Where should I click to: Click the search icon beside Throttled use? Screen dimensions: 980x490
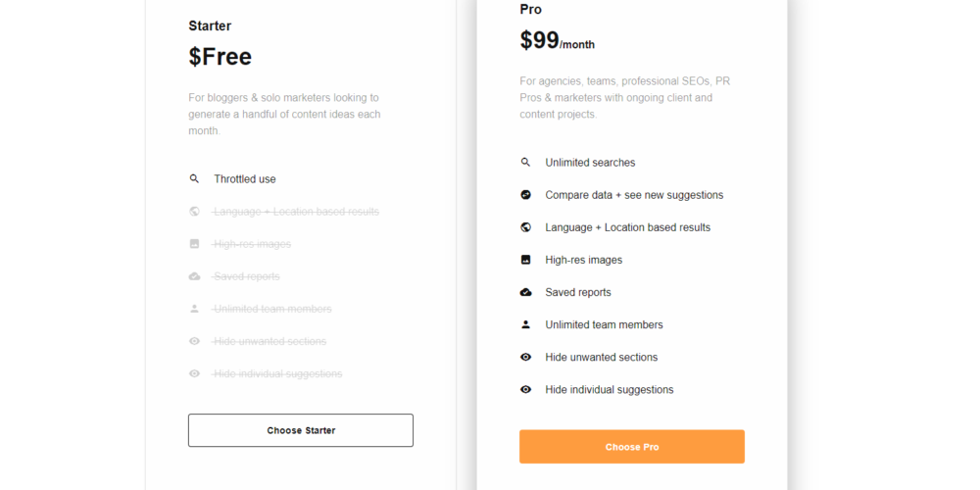pos(194,179)
